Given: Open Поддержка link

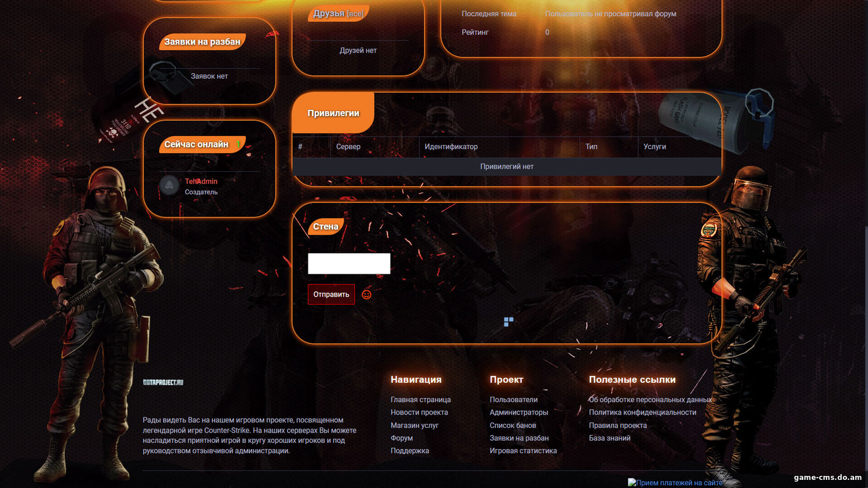Looking at the screenshot, I should (410, 450).
